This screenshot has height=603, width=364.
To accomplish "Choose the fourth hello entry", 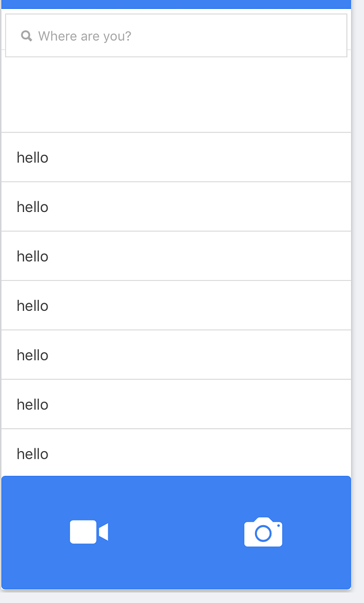I will (x=176, y=306).
